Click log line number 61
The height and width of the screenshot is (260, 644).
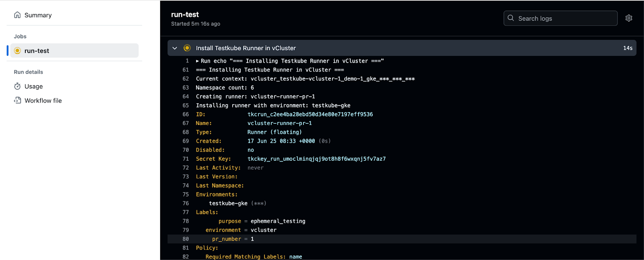[186, 70]
